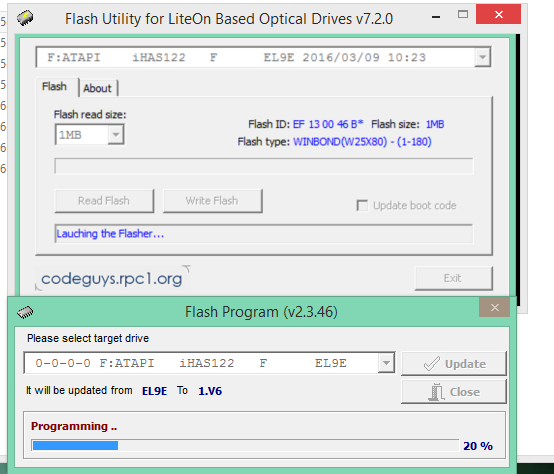
Task: Maximize the Flash Utility window
Action: coord(463,14)
